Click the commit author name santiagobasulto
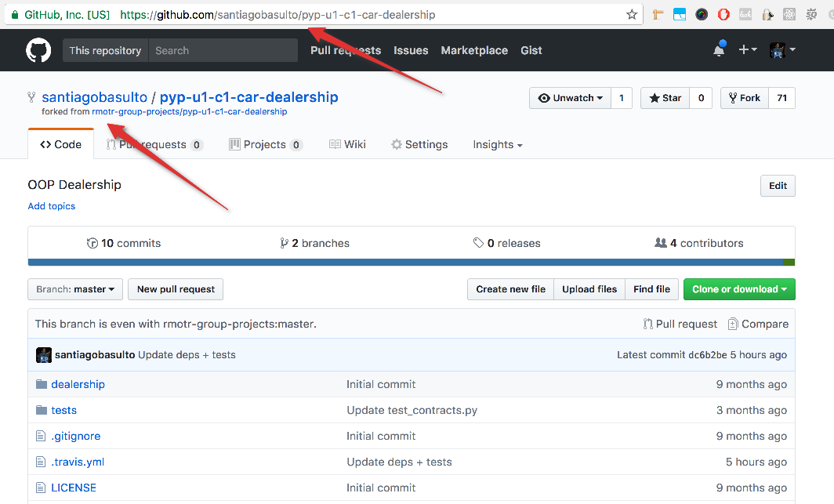 click(x=95, y=354)
